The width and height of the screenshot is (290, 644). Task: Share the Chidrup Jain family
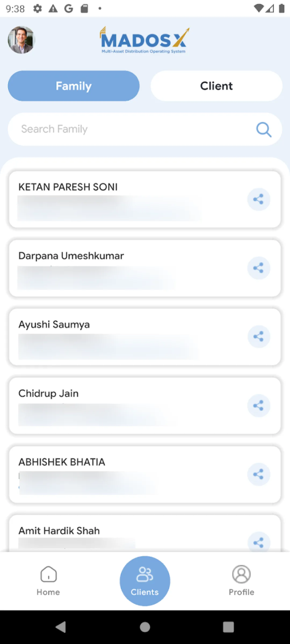point(258,405)
